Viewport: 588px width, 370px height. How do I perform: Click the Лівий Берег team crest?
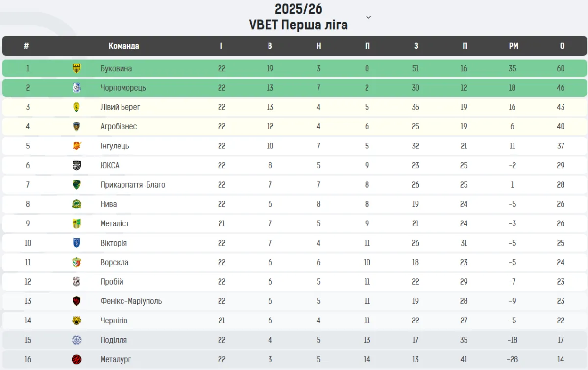[76, 107]
